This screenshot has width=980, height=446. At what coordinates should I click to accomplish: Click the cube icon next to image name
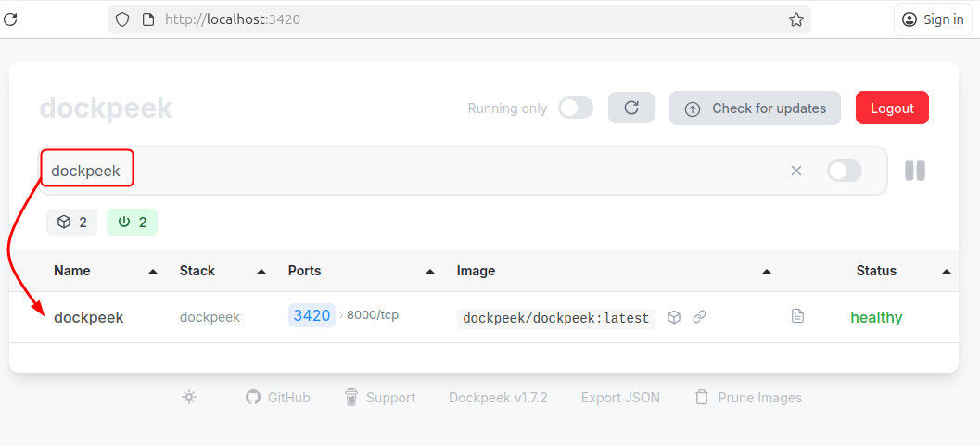[674, 317]
